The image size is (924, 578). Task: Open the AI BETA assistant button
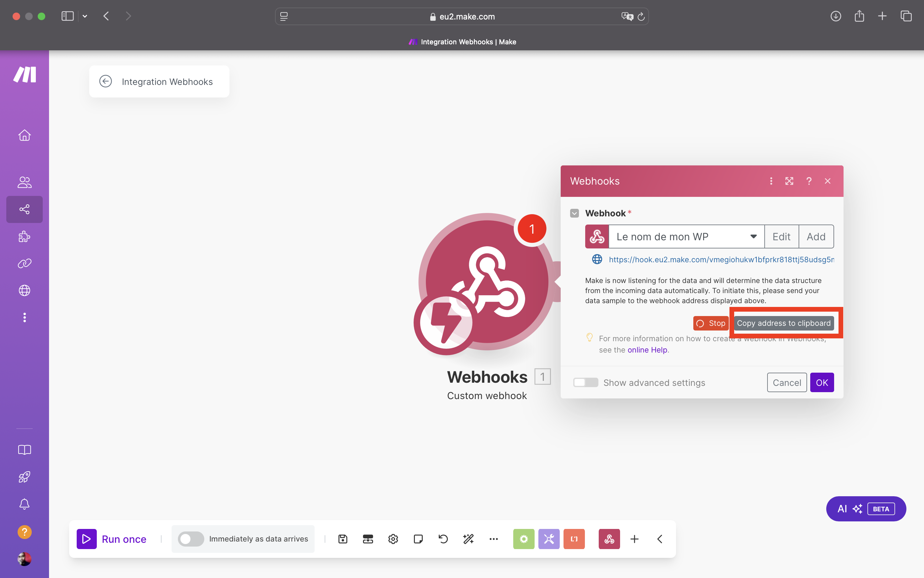[866, 509]
